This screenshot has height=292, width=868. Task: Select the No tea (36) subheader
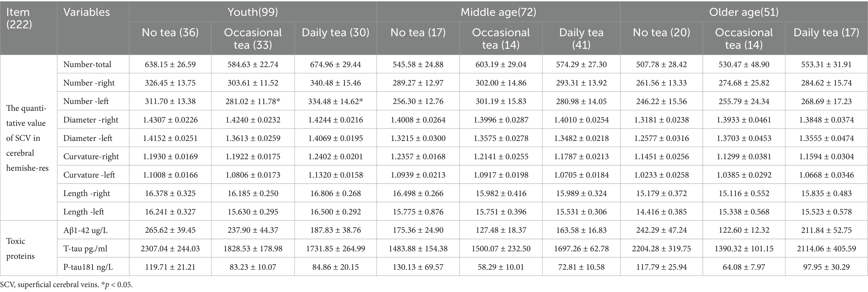170,32
